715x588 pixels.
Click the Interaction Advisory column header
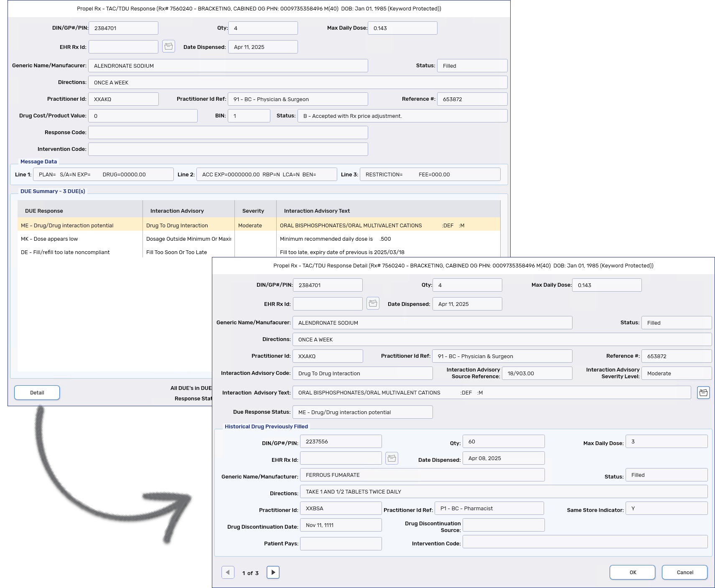coord(177,211)
